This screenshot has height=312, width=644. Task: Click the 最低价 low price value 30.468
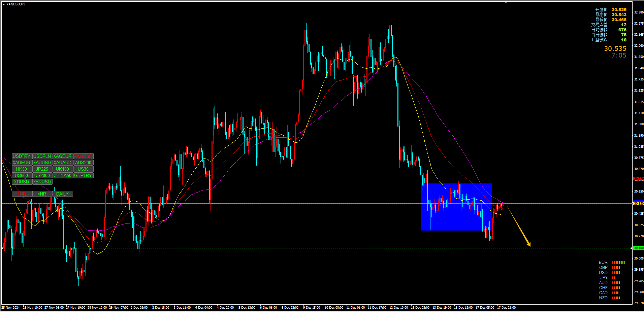619,20
